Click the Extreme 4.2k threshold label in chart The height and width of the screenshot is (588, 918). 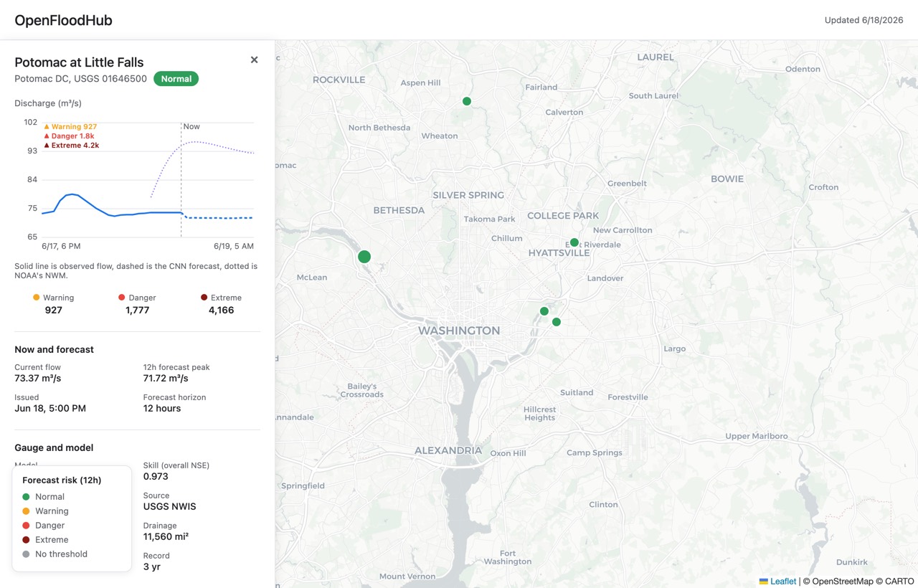click(x=71, y=146)
